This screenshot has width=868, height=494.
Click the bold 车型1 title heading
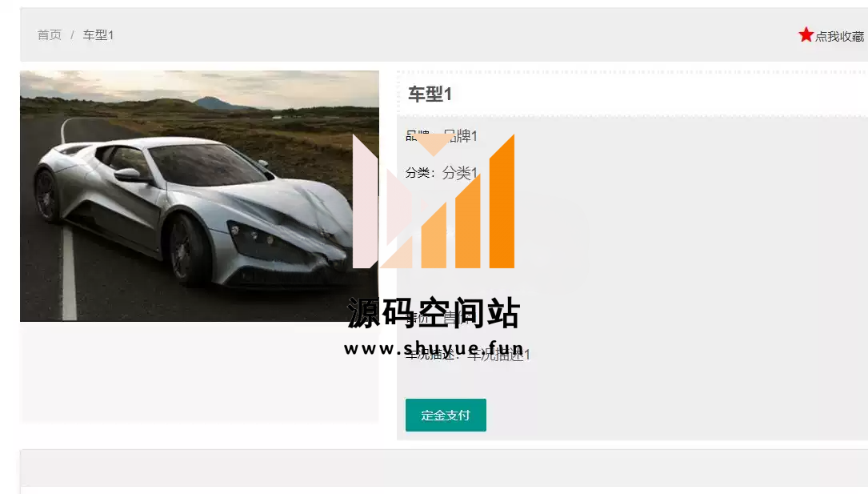tap(430, 94)
